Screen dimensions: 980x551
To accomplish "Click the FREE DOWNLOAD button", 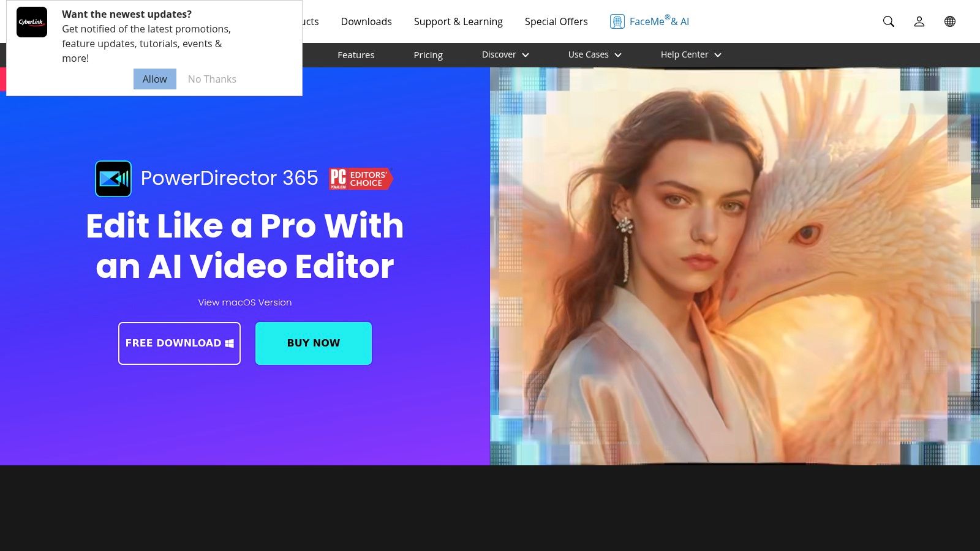I will click(179, 343).
